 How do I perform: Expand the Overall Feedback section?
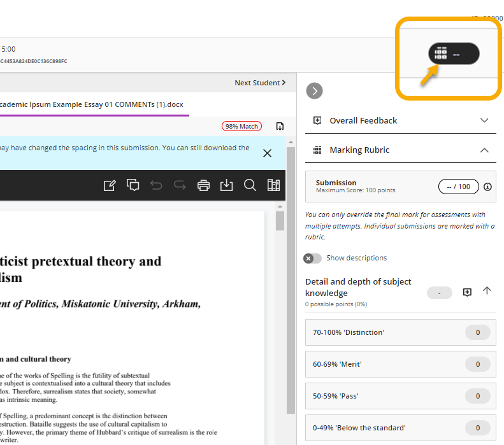tap(484, 120)
